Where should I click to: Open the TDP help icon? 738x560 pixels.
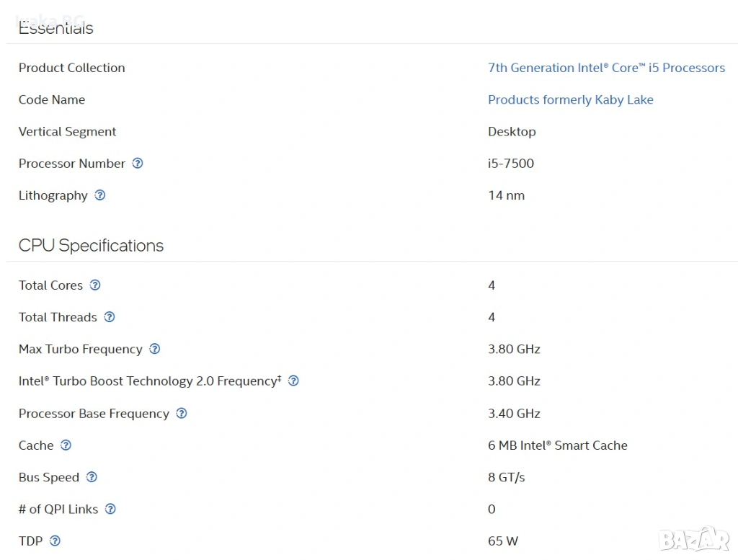click(55, 541)
